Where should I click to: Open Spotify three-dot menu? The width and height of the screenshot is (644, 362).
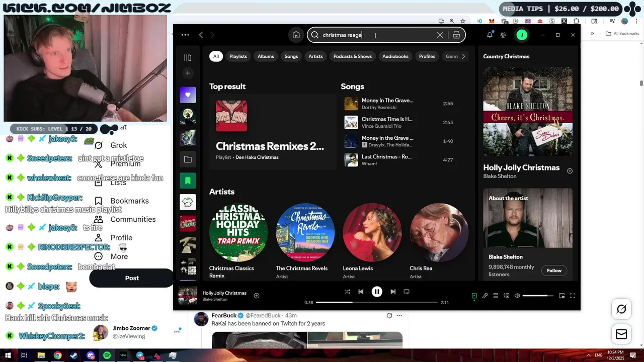coord(185,35)
